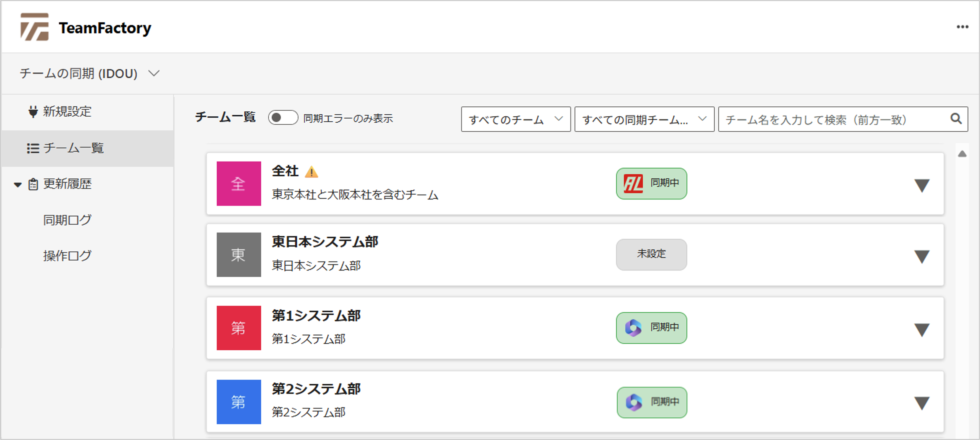Click the TeamFactory logo icon
The image size is (980, 440).
click(x=35, y=27)
